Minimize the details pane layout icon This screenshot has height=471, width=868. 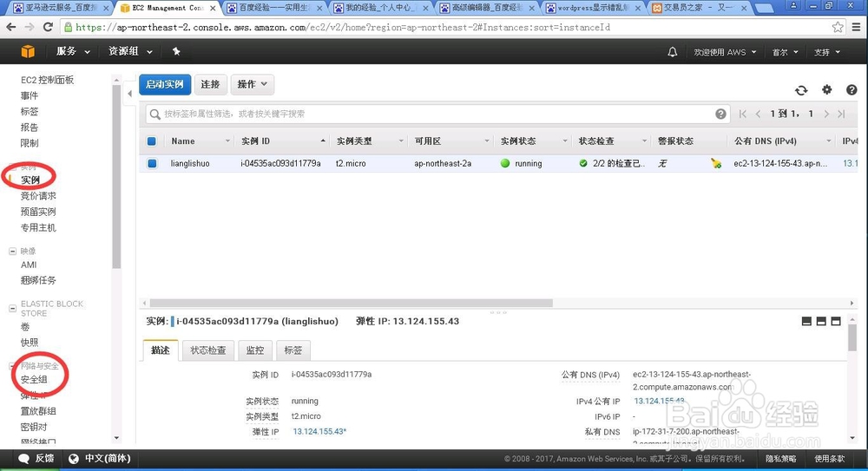(806, 322)
